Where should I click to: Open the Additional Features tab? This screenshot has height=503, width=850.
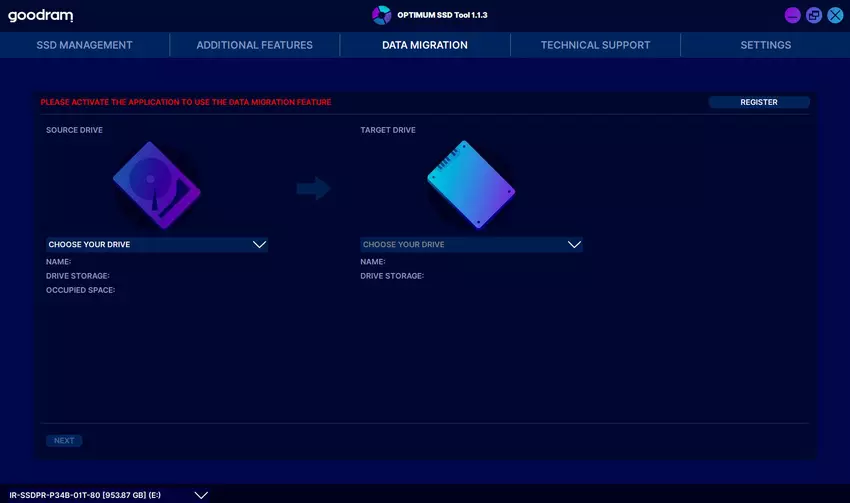(254, 45)
